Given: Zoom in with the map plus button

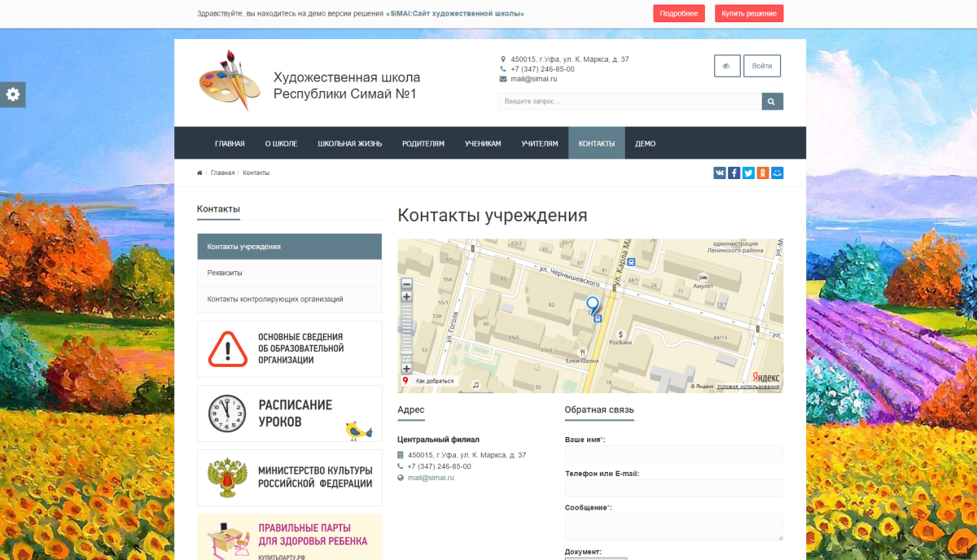Looking at the screenshot, I should 406,296.
